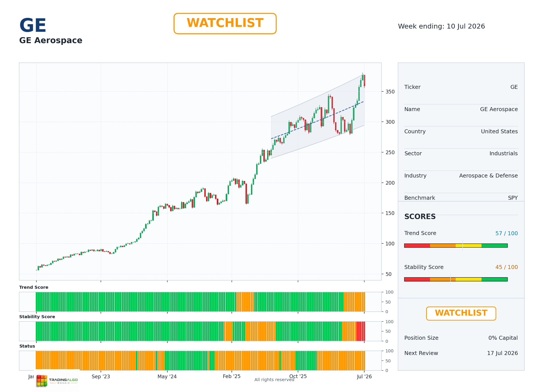Click the latest red candlestick on price chart

coord(364,81)
